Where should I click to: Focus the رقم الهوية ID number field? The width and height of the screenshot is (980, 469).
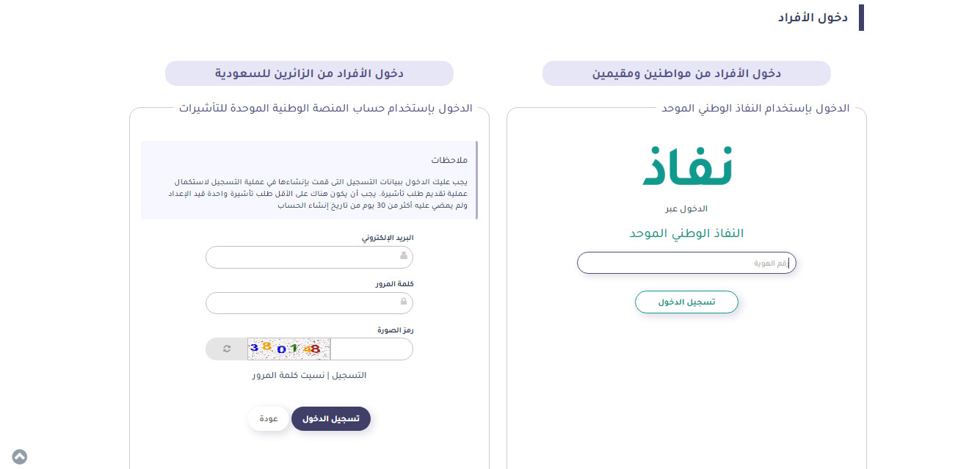point(686,263)
